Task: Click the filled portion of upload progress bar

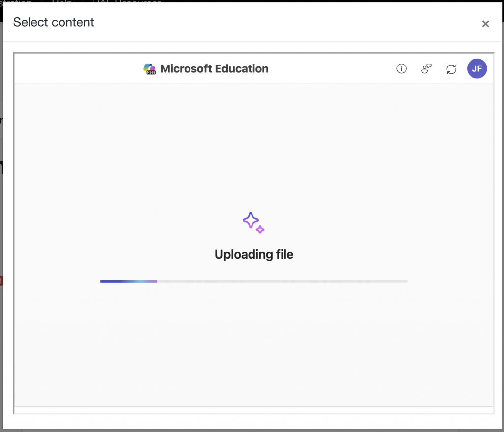Action: 128,281
